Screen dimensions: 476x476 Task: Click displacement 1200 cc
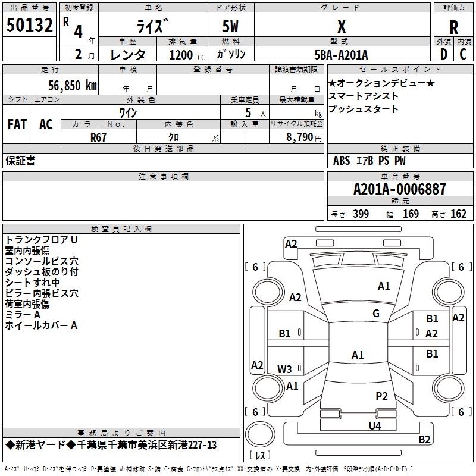tap(187, 55)
